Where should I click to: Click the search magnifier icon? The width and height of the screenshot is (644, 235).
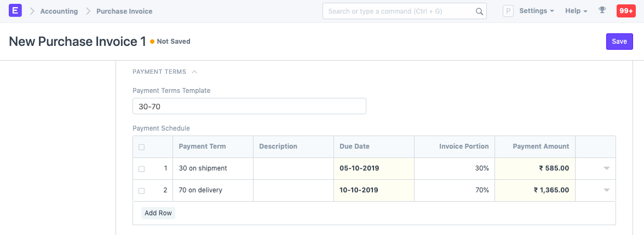pyautogui.click(x=479, y=11)
